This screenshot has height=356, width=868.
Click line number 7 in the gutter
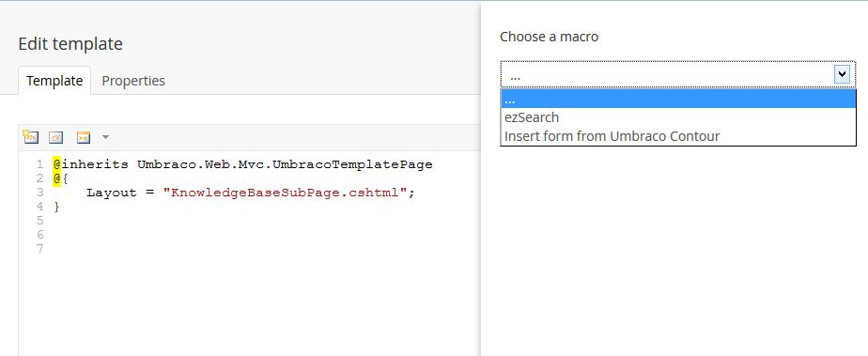39,249
